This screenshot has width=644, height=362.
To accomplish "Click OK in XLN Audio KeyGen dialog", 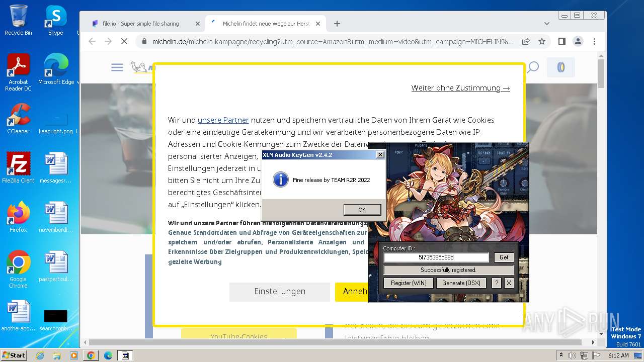I will [x=362, y=210].
